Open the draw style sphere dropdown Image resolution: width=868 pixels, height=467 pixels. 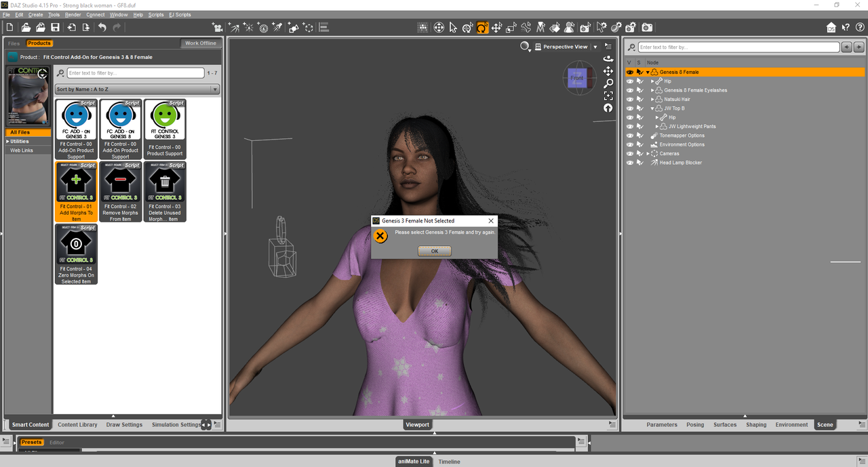click(x=526, y=47)
